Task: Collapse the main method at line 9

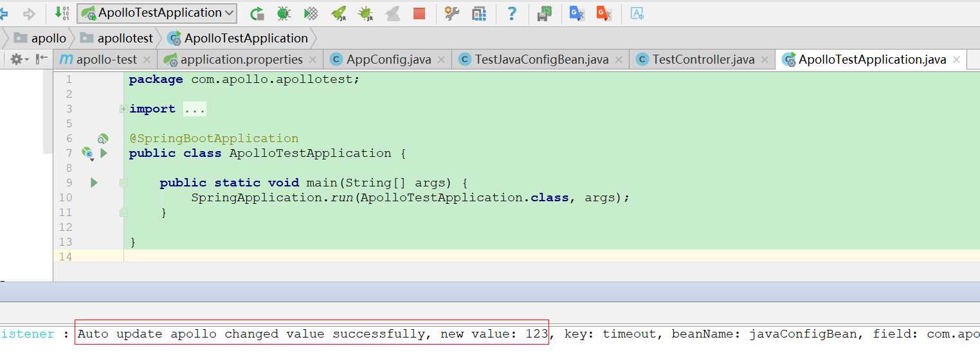Action: tap(123, 183)
